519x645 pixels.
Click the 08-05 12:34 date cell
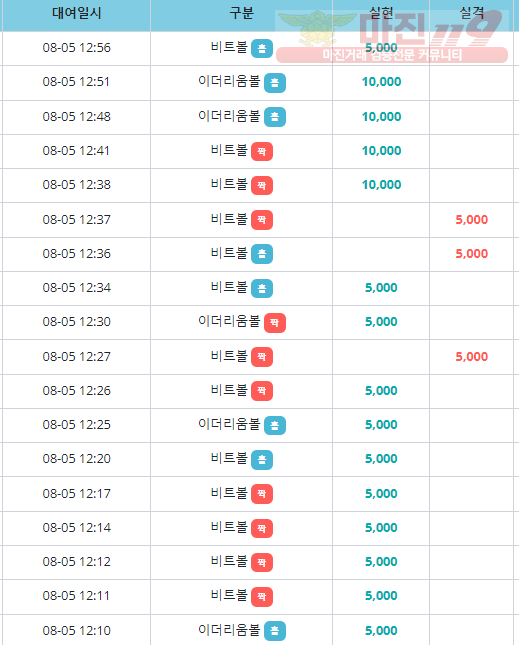click(x=76, y=288)
